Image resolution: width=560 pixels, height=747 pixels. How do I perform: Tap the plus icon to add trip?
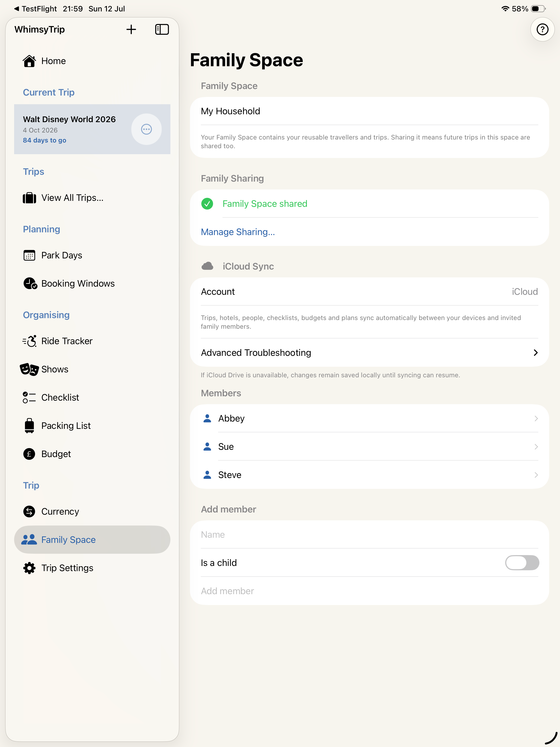click(x=131, y=29)
